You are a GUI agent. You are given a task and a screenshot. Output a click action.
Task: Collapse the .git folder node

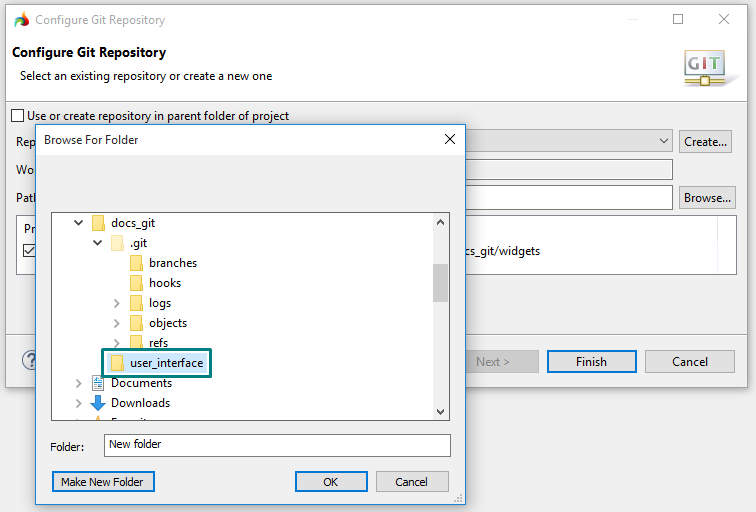point(98,243)
